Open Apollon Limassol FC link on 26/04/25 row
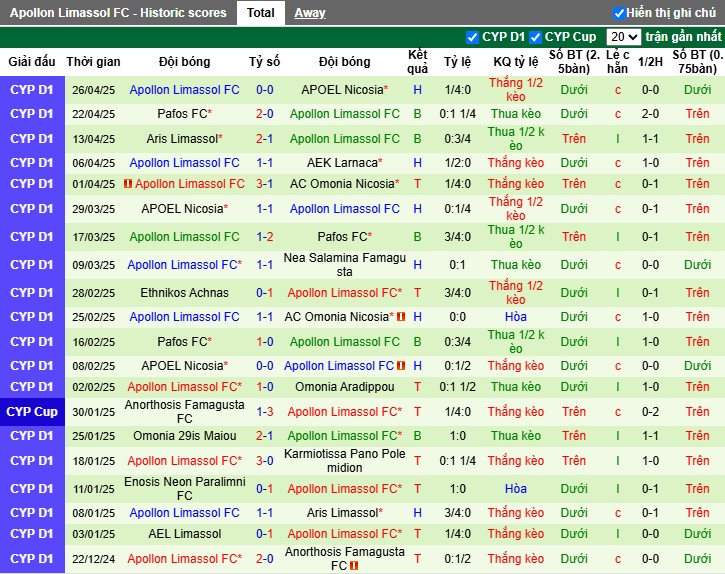Screen dimensions: 725x574 (x=184, y=90)
